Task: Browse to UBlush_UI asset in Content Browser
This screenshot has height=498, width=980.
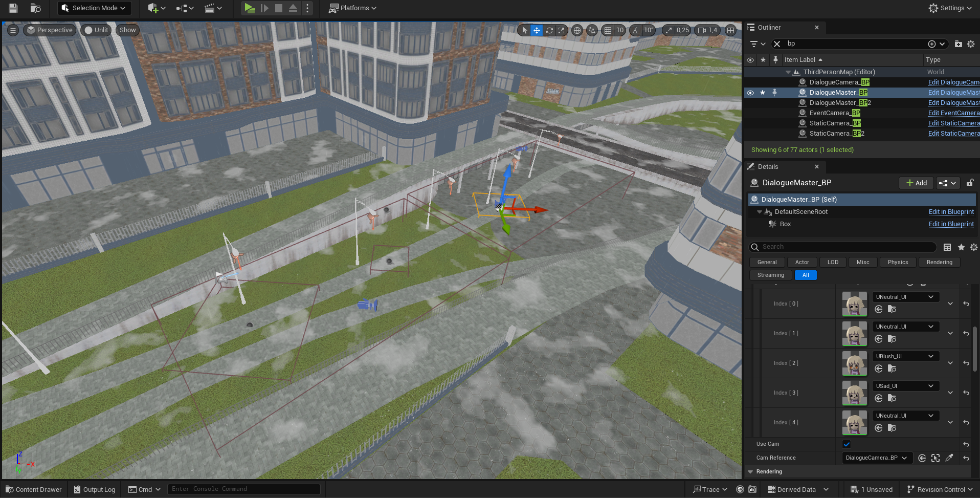Action: pyautogui.click(x=892, y=369)
